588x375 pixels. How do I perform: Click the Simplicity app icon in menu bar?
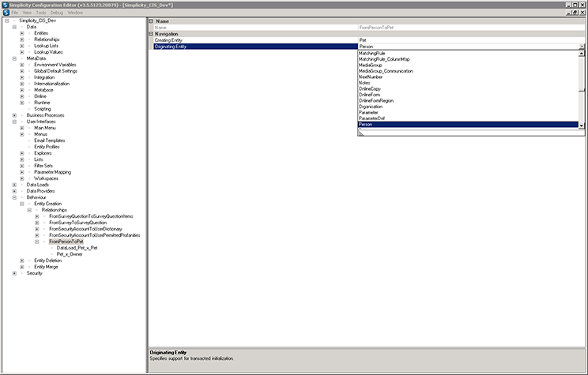click(x=5, y=13)
